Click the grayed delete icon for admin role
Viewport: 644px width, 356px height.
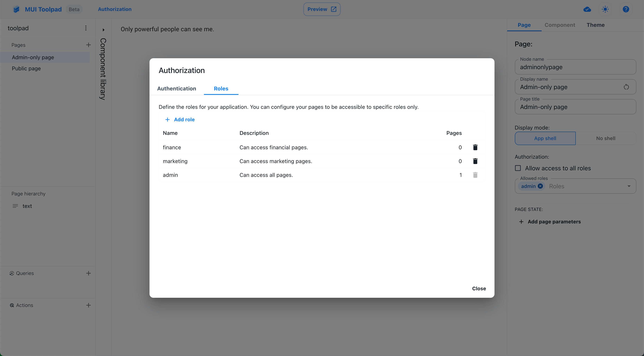tap(475, 175)
